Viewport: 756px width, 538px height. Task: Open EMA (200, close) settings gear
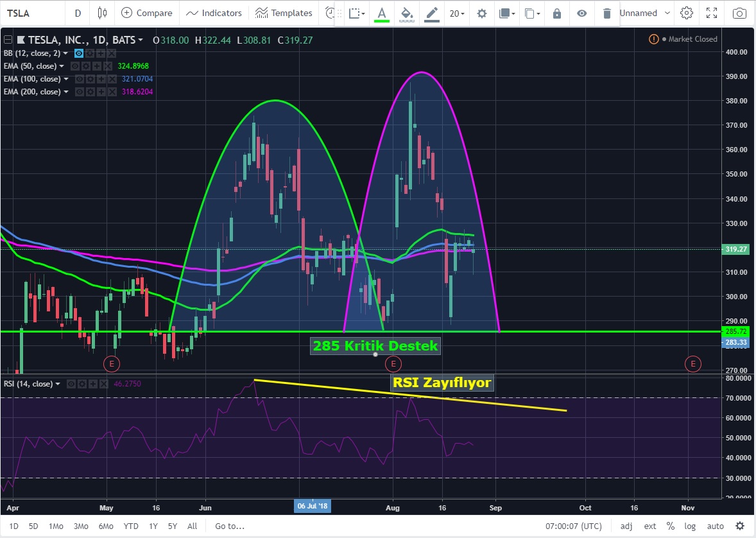point(90,92)
